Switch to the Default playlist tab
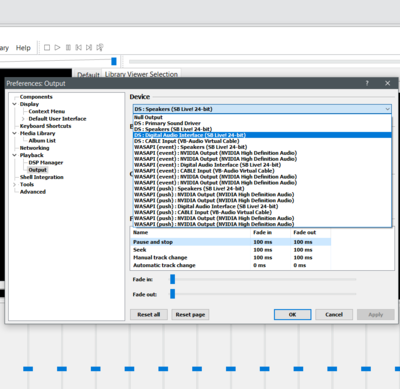 88,75
